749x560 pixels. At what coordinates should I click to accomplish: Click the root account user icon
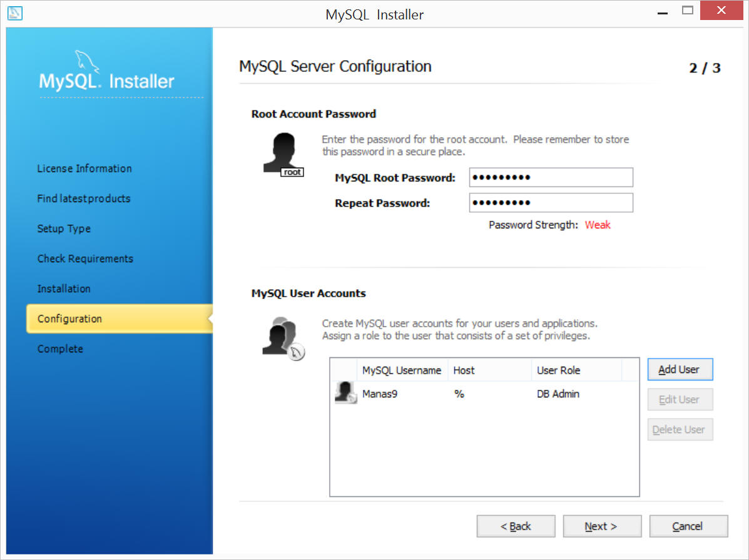283,155
